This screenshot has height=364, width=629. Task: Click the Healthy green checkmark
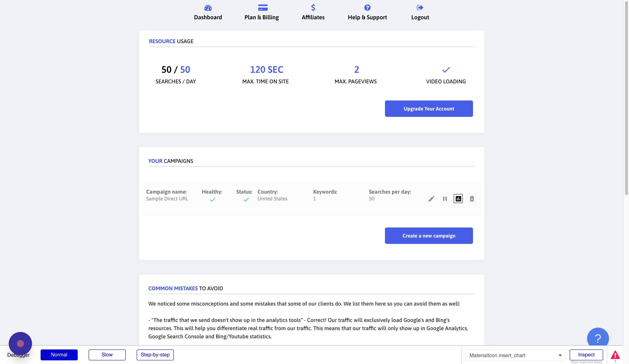click(x=213, y=199)
